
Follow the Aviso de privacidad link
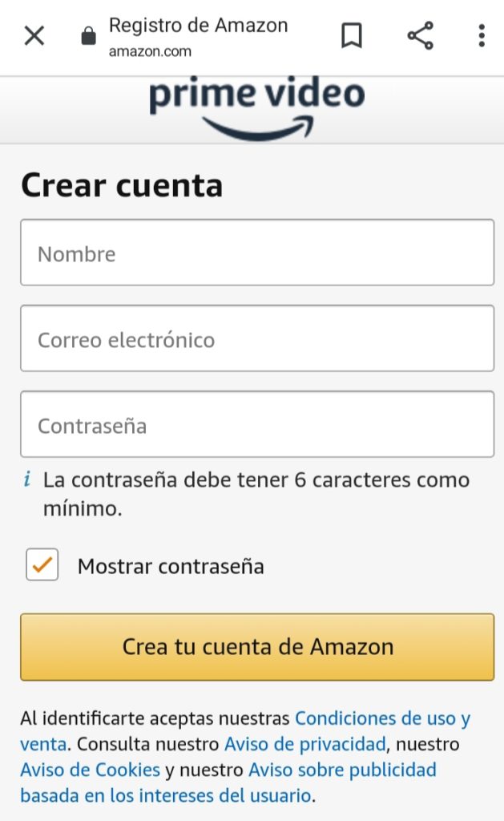[304, 744]
